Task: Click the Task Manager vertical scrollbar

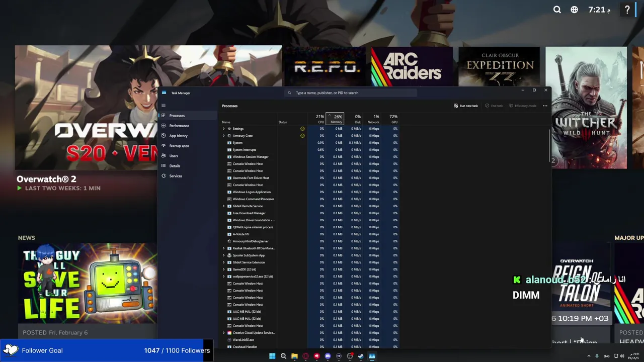Action: [549, 146]
